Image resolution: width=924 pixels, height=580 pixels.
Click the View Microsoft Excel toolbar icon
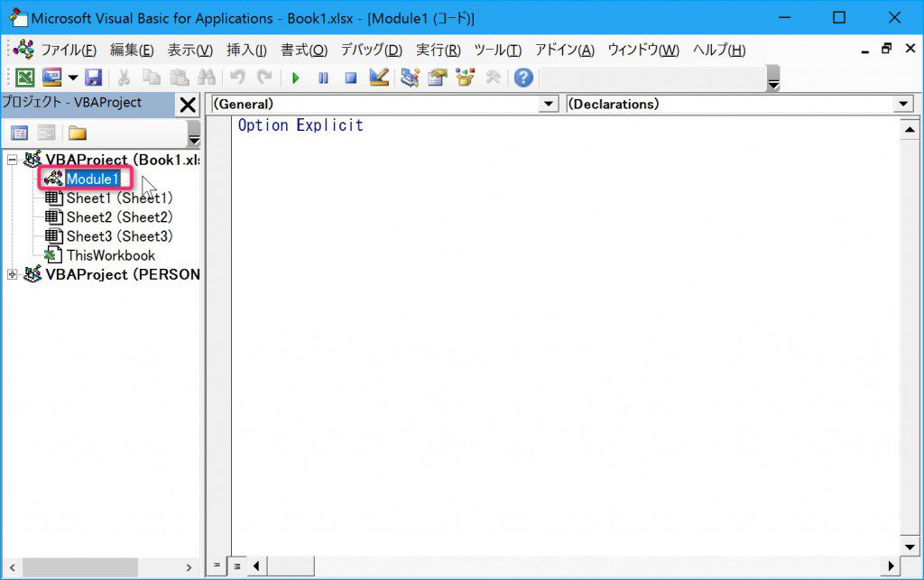24,78
